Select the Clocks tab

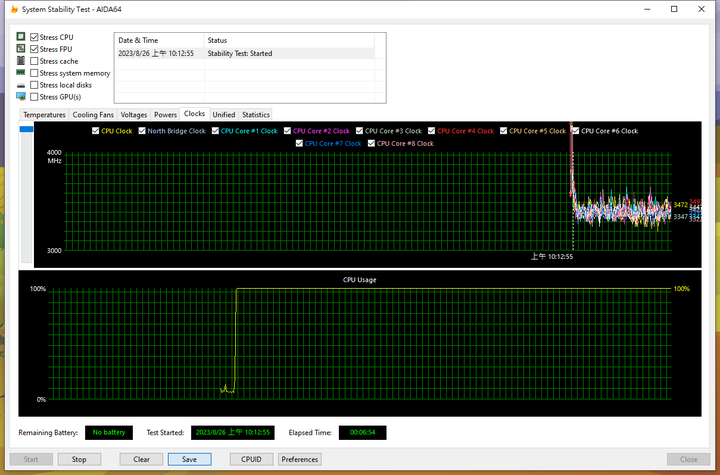click(x=194, y=113)
